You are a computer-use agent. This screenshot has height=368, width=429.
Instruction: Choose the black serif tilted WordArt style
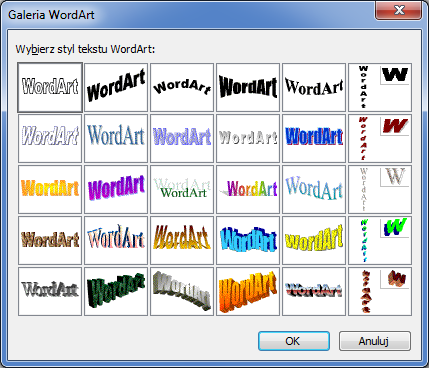click(314, 87)
